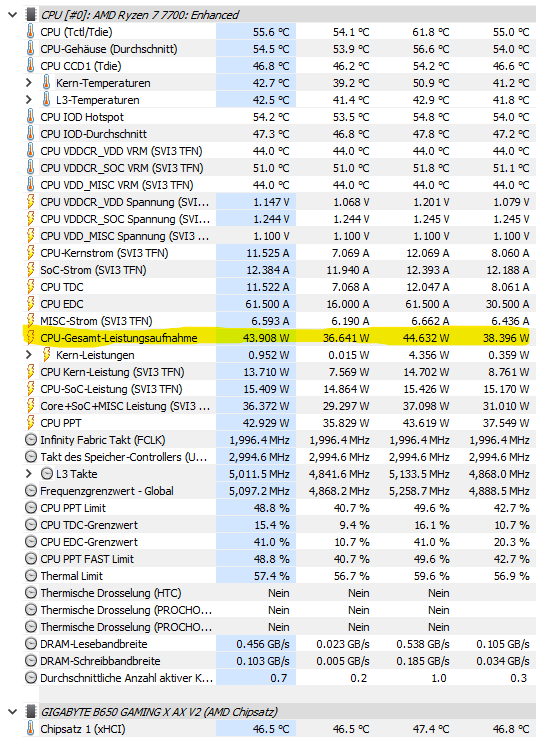Viewport: 550px width, 744px height.
Task: Click the lightning icon of Kern-Leistungen
Action: click(x=46, y=354)
